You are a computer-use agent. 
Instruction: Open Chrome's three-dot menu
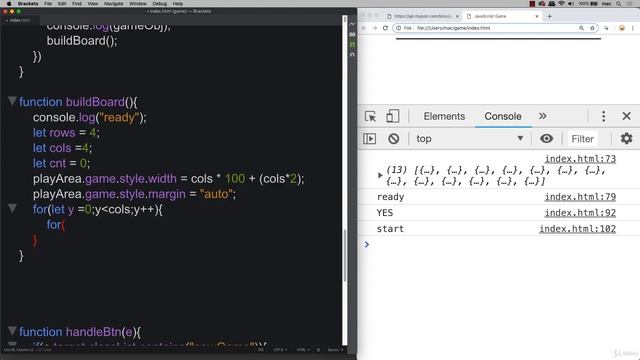(x=633, y=28)
